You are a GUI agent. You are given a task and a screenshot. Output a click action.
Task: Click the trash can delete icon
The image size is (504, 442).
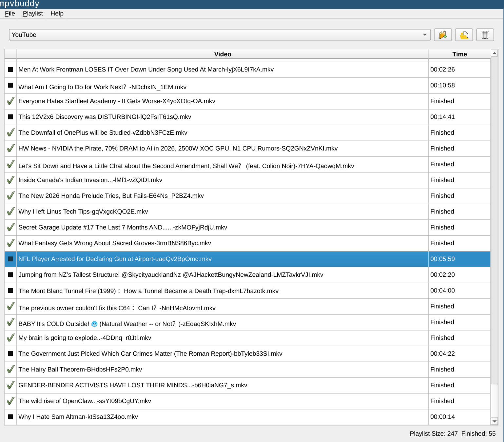pyautogui.click(x=485, y=35)
